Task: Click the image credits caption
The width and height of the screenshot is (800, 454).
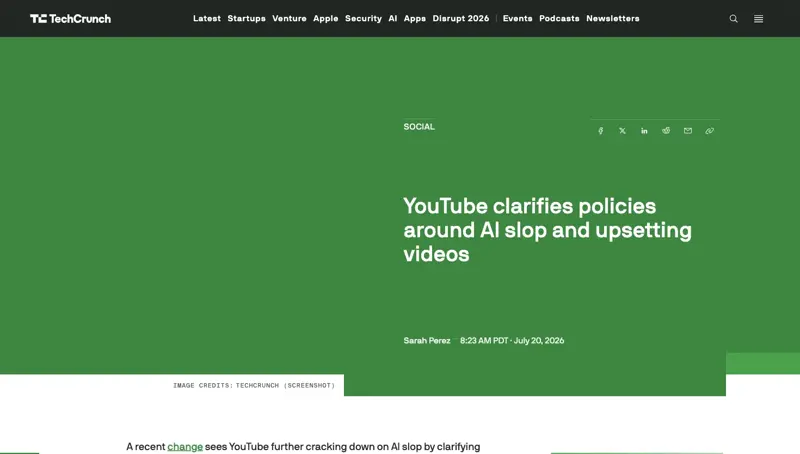Action: pyautogui.click(x=254, y=386)
